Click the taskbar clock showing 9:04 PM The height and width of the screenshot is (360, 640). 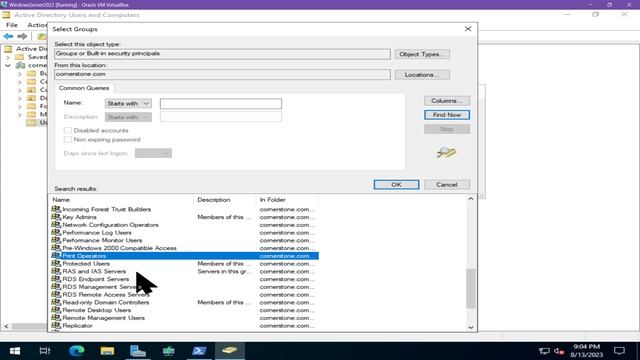[587, 351]
